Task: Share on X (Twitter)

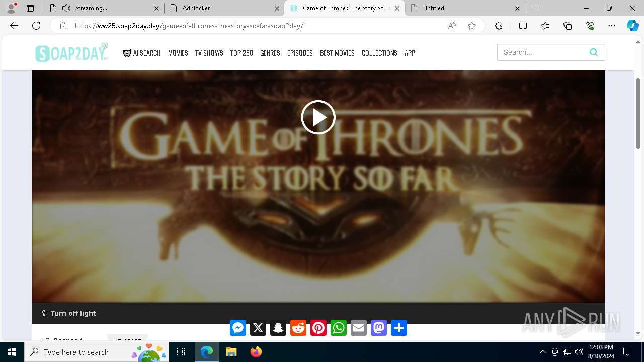Action: click(x=258, y=328)
